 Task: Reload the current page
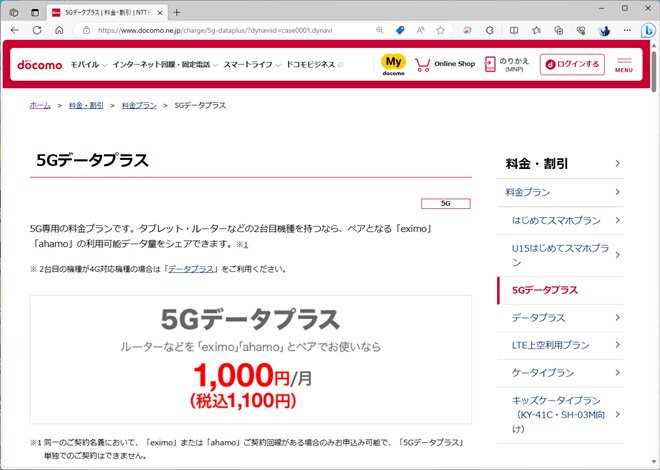37,30
